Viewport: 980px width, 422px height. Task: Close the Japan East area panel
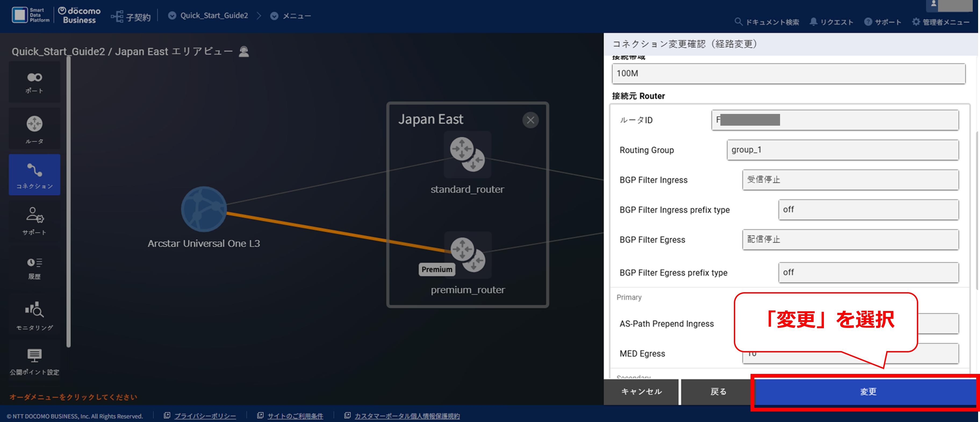pos(530,120)
